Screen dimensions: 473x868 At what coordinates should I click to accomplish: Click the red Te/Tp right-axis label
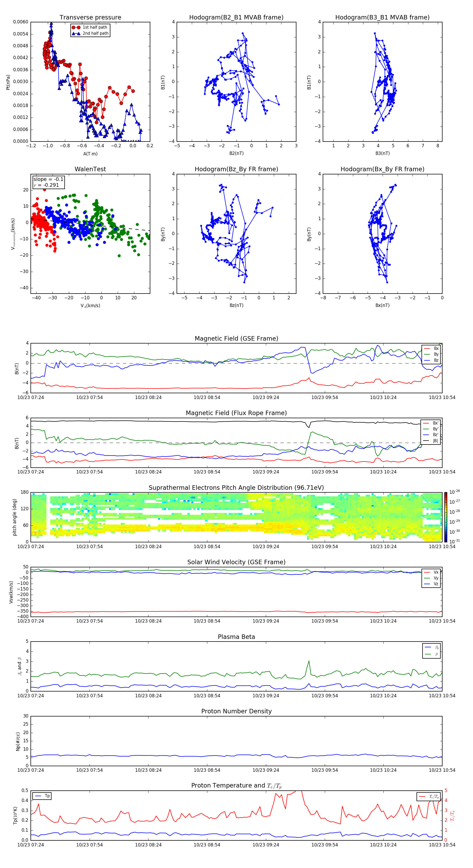pyautogui.click(x=453, y=816)
